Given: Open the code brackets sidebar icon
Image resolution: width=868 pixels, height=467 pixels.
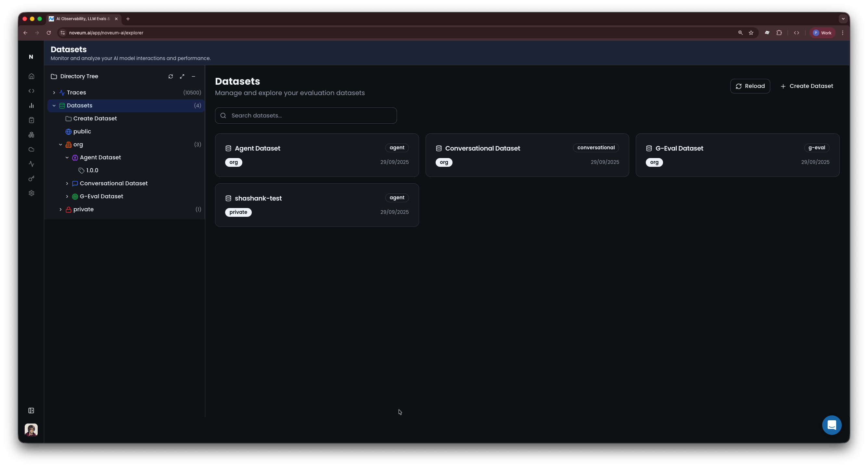Looking at the screenshot, I should tap(31, 91).
